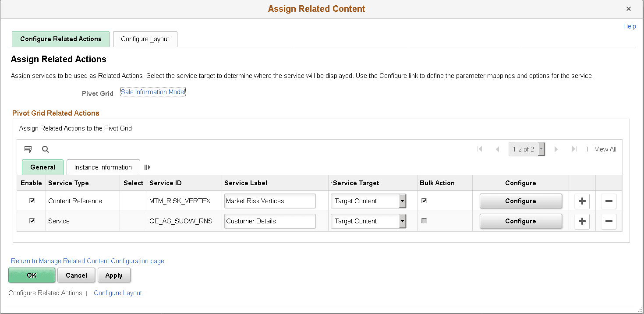Image resolution: width=644 pixels, height=314 pixels.
Task: Click the grid personalization icon above General tab
Action: (28, 149)
